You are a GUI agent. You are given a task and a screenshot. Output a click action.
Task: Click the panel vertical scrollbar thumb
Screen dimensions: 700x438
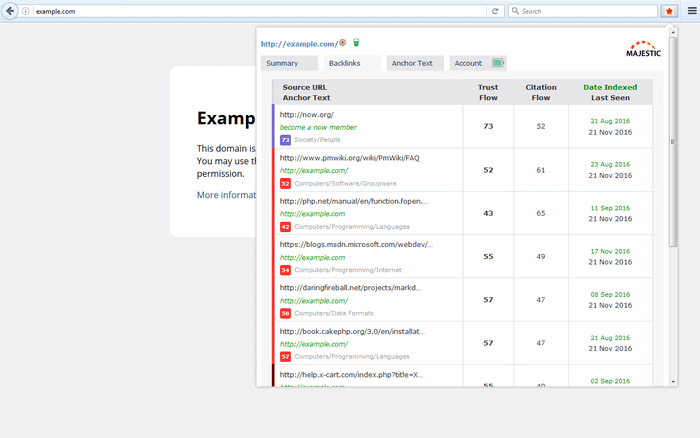(673, 142)
